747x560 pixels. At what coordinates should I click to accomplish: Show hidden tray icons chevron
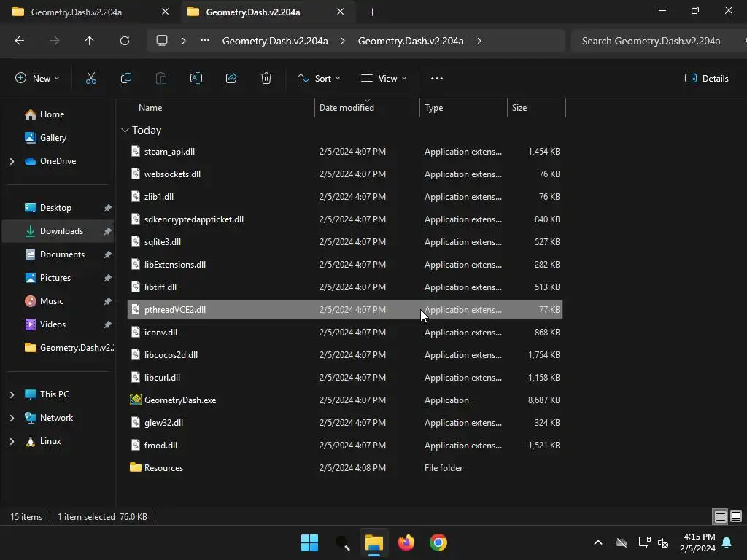pyautogui.click(x=598, y=542)
